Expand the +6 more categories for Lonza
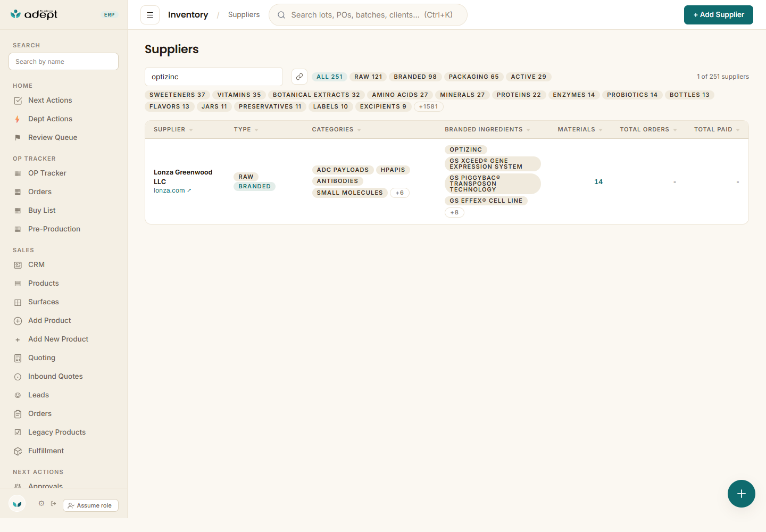The image size is (766, 532). pyautogui.click(x=399, y=193)
